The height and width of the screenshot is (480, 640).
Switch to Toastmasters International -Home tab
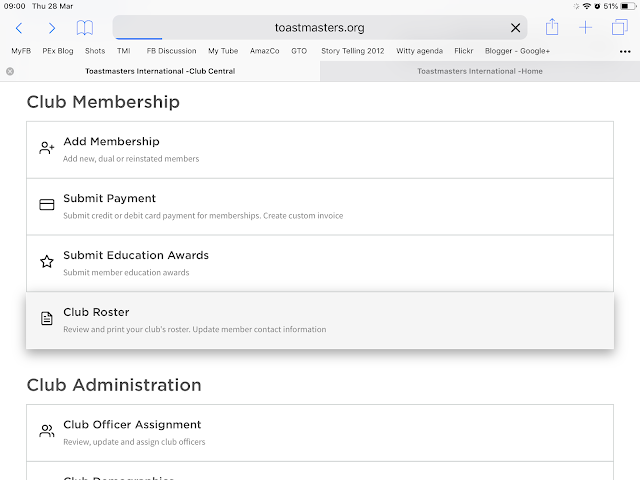(x=480, y=71)
